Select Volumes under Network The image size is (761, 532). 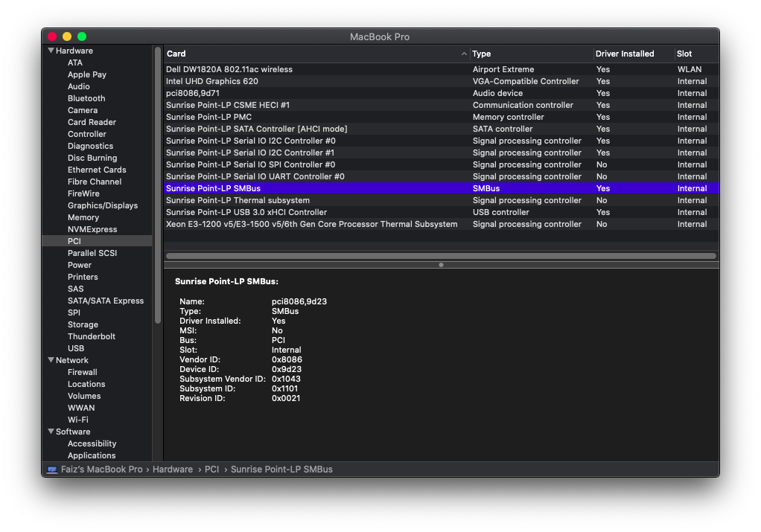tap(84, 396)
